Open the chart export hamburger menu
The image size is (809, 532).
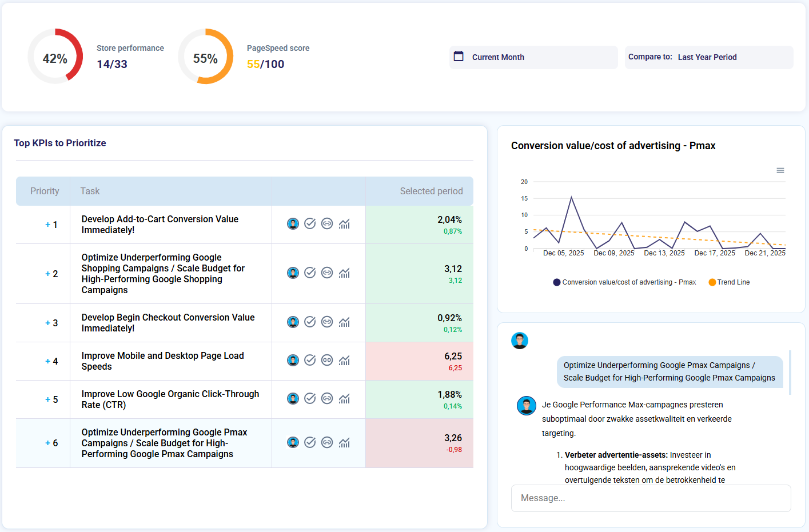(x=780, y=170)
